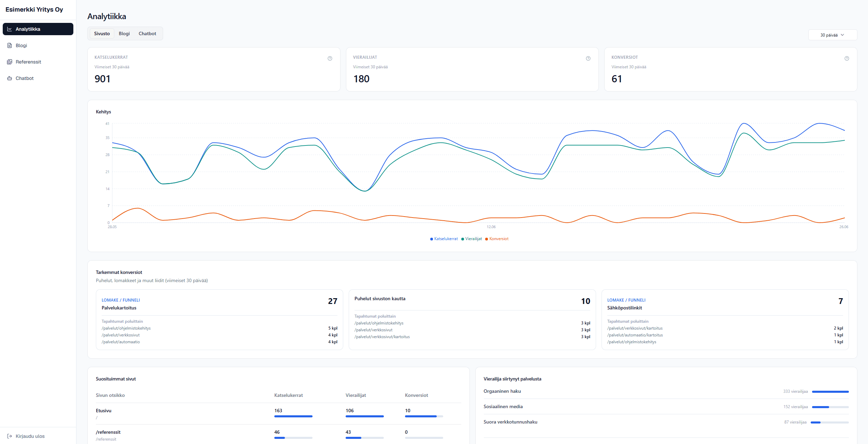Open Analytiikka in the sidebar menu

tap(38, 29)
